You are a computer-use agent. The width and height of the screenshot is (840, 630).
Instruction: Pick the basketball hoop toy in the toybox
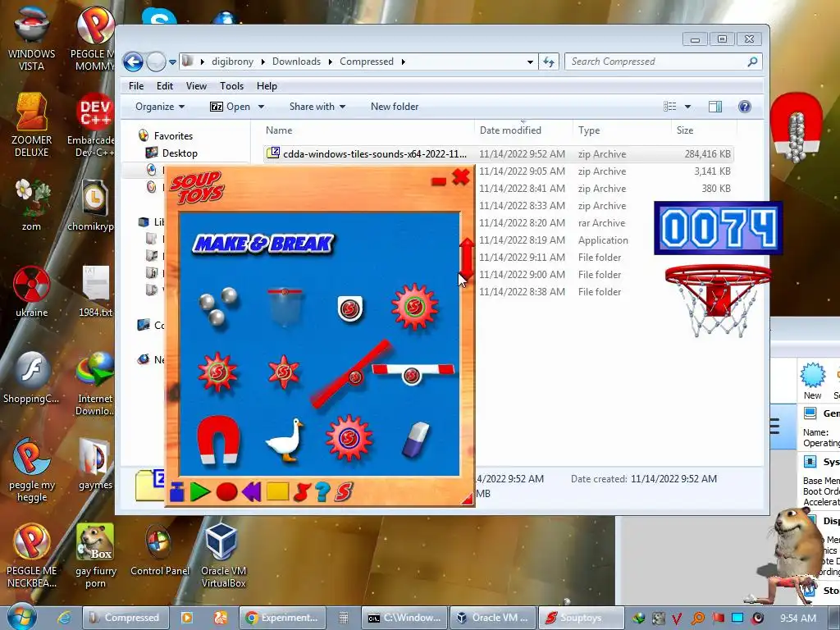point(285,307)
